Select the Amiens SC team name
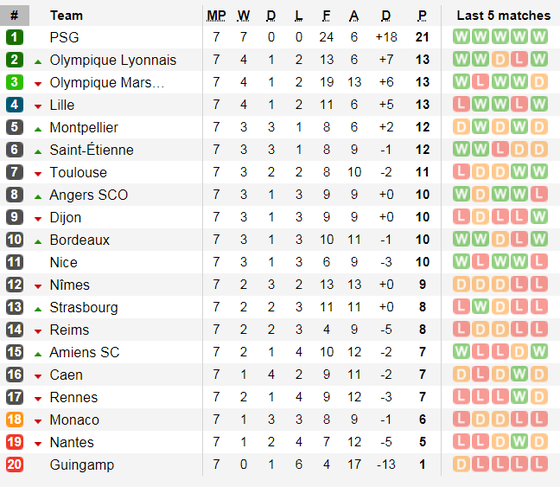 coord(84,352)
